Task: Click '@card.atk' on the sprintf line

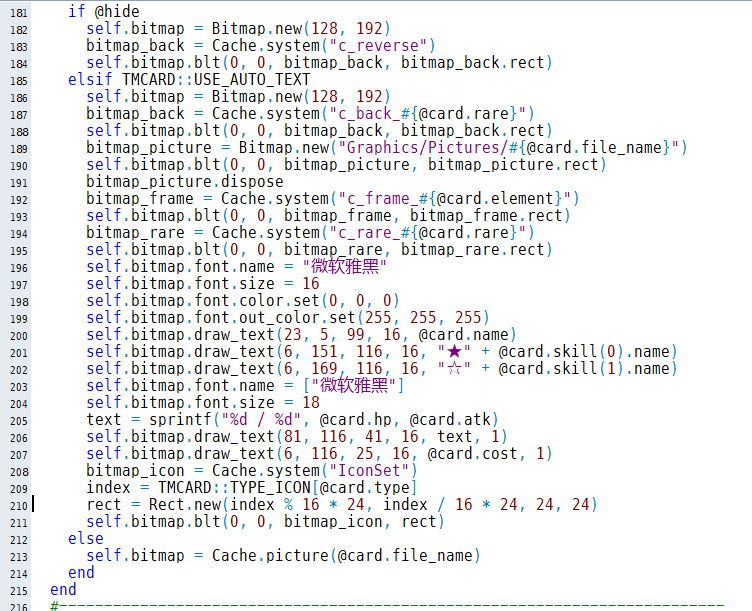Action: click(x=450, y=420)
